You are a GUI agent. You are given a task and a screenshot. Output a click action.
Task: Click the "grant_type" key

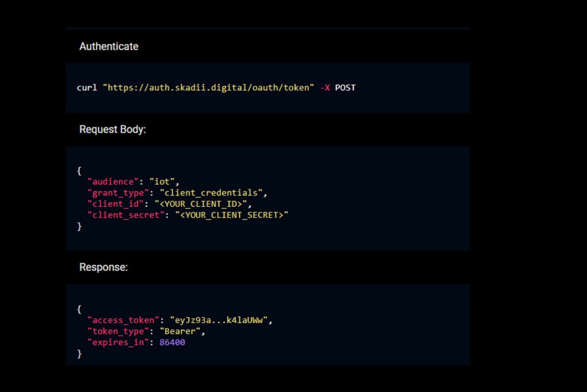(118, 193)
